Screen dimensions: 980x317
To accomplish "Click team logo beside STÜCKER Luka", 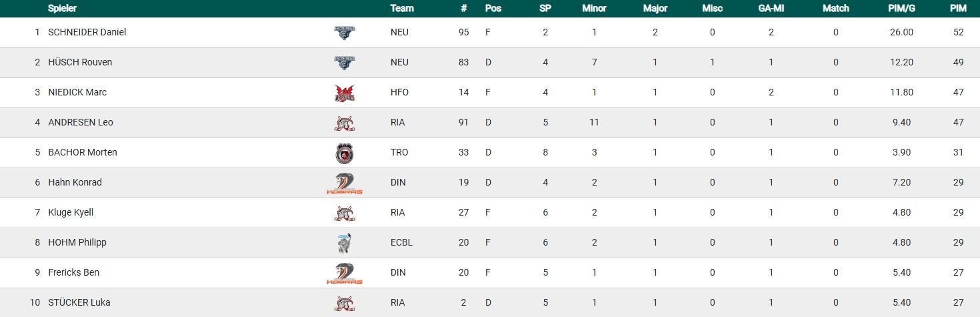I will click(x=344, y=304).
